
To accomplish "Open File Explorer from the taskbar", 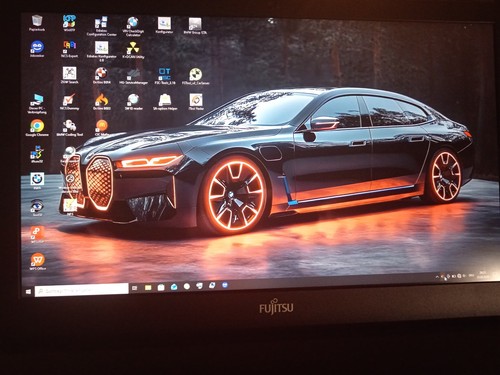I will point(148,287).
